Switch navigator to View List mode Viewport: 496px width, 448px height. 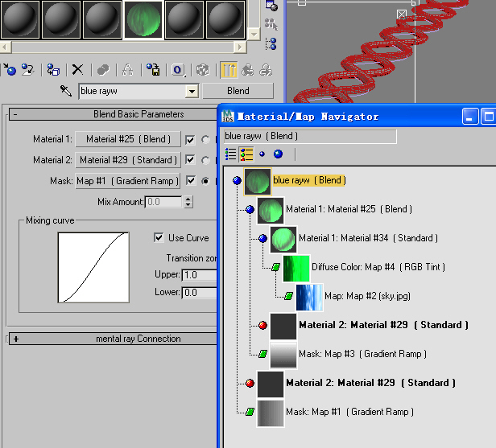pyautogui.click(x=230, y=154)
